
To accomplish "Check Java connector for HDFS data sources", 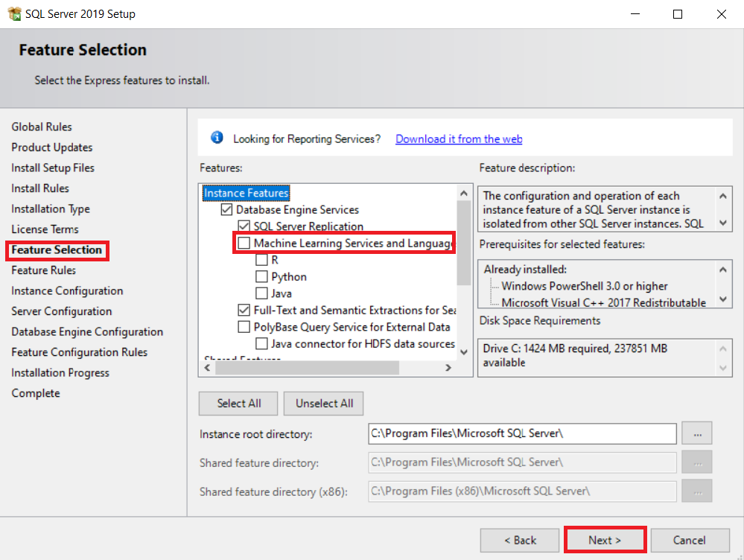I will point(261,343).
